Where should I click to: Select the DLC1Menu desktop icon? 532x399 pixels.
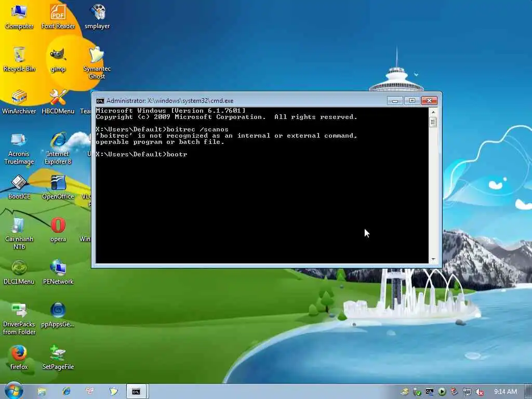[x=19, y=272]
